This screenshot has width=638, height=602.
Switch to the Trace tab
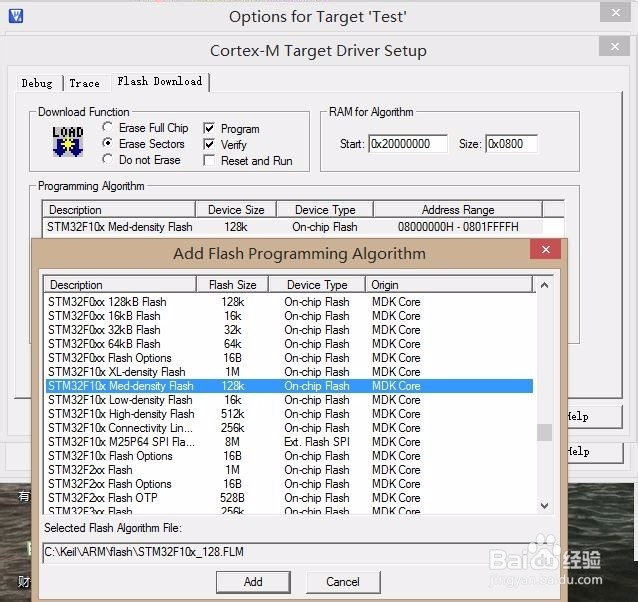pyautogui.click(x=85, y=83)
